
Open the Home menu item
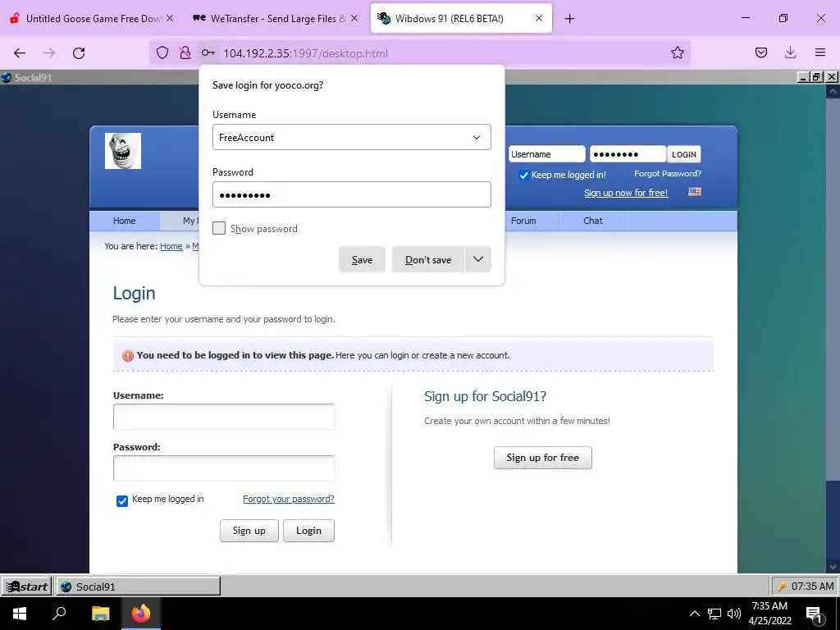pyautogui.click(x=125, y=221)
